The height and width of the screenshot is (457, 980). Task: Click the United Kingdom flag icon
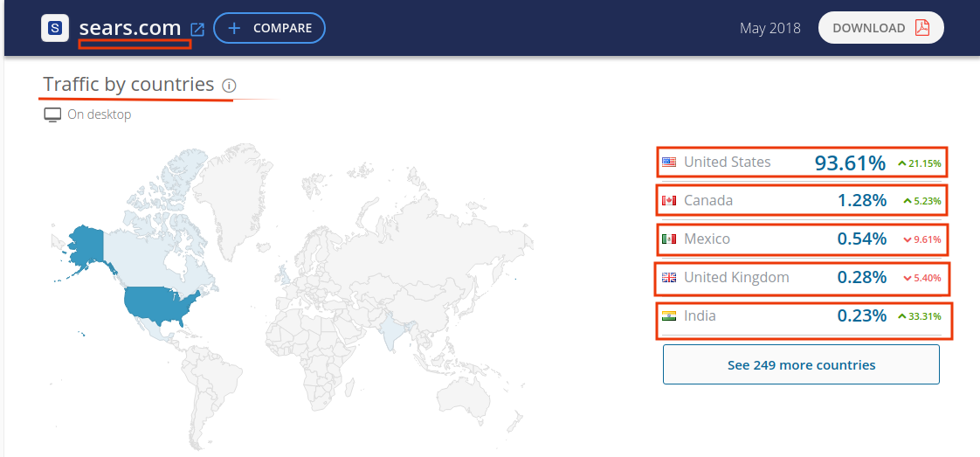coord(669,278)
